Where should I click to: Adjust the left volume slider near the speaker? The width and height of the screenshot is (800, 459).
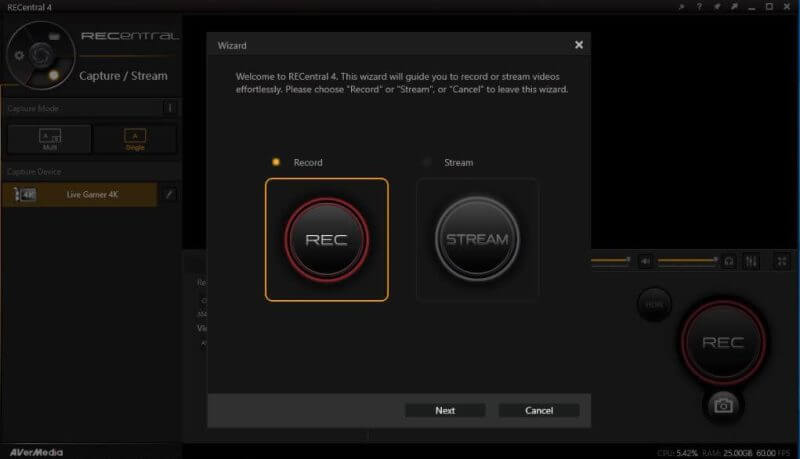tap(611, 261)
